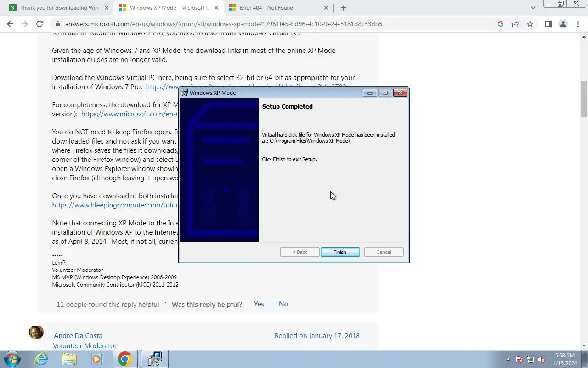Mark the reply helpful with Yes
588x368 pixels.
[x=259, y=304]
